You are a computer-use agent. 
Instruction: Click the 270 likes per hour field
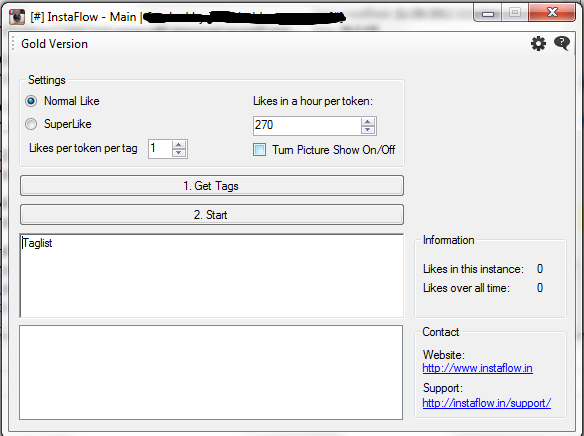pos(307,125)
